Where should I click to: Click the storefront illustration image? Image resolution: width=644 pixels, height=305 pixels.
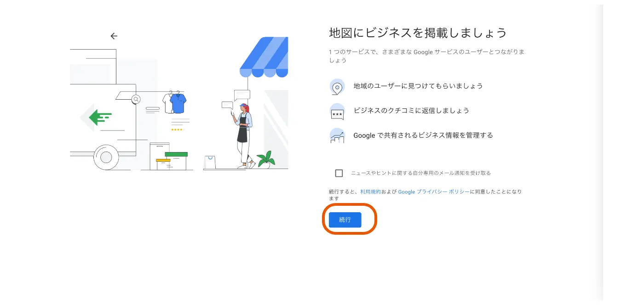pyautogui.click(x=179, y=104)
